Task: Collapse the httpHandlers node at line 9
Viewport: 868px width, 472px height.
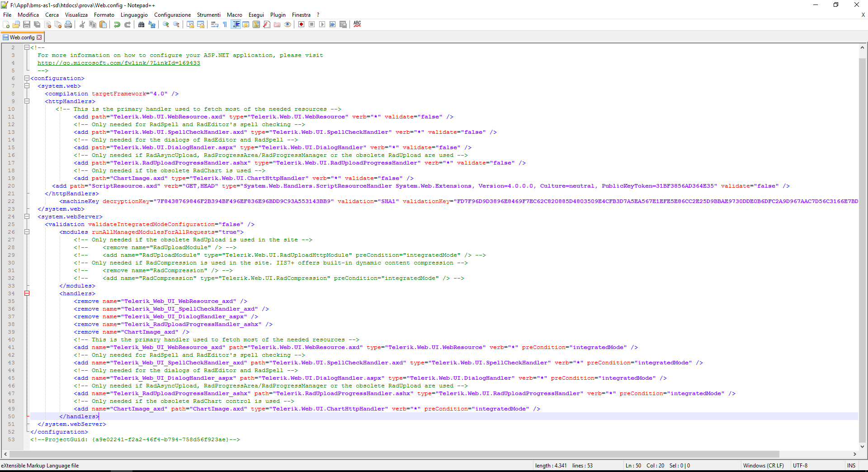Action: click(x=27, y=101)
